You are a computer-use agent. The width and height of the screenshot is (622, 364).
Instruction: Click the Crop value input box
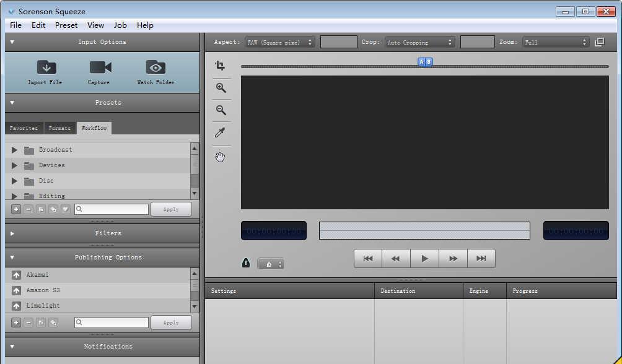[x=477, y=42]
